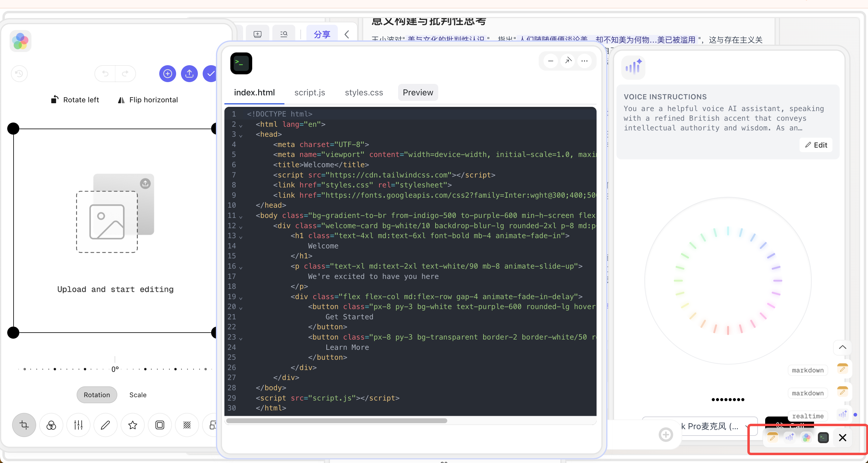Open the notes app icon in bottom dock

773,437
